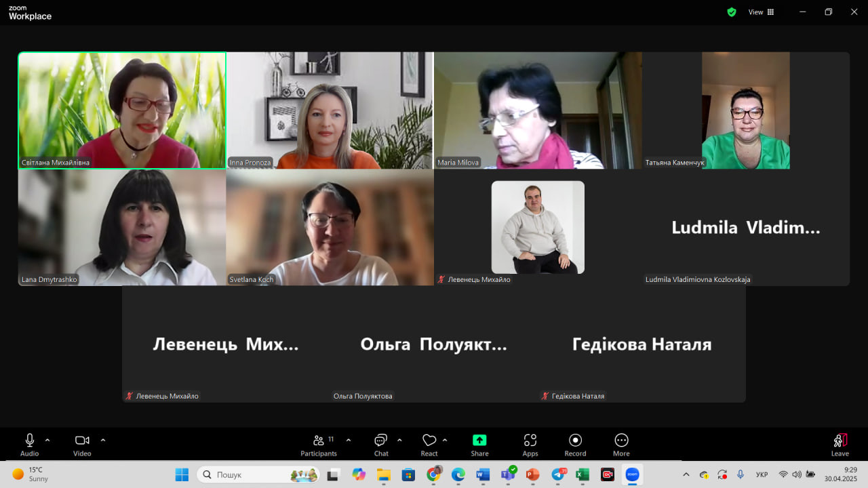Expand the Chat options arrow

[x=399, y=440]
